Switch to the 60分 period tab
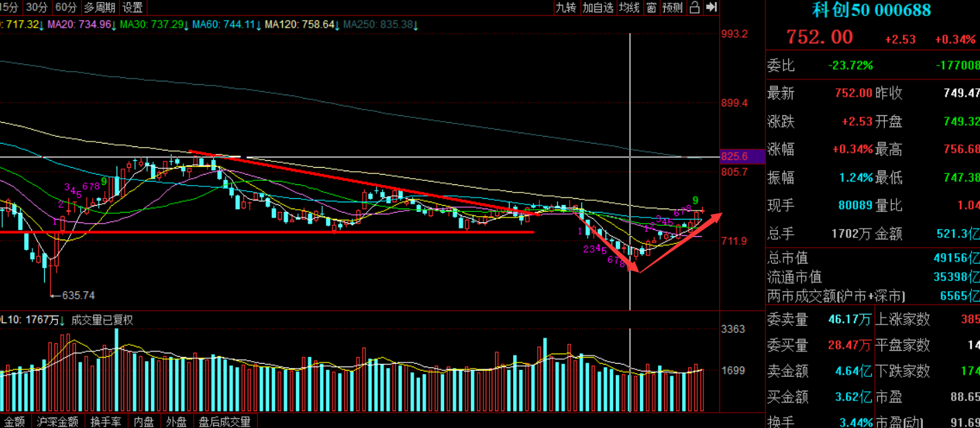 tap(66, 8)
